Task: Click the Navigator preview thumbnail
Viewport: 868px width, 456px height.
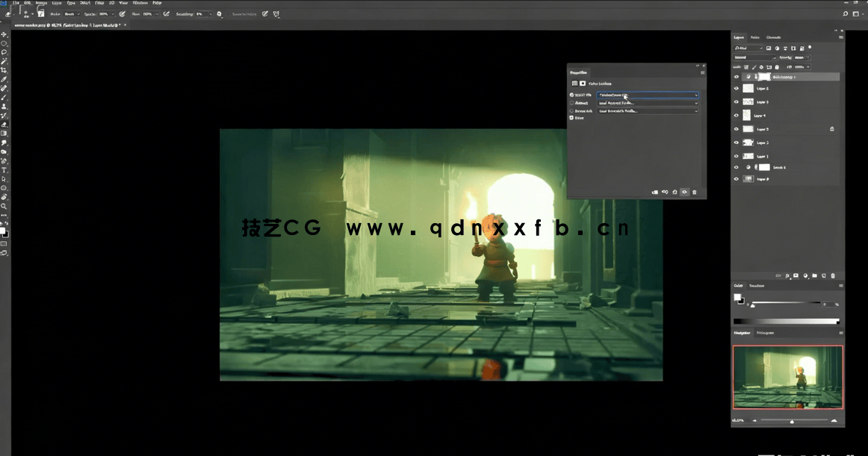Action: [x=787, y=377]
